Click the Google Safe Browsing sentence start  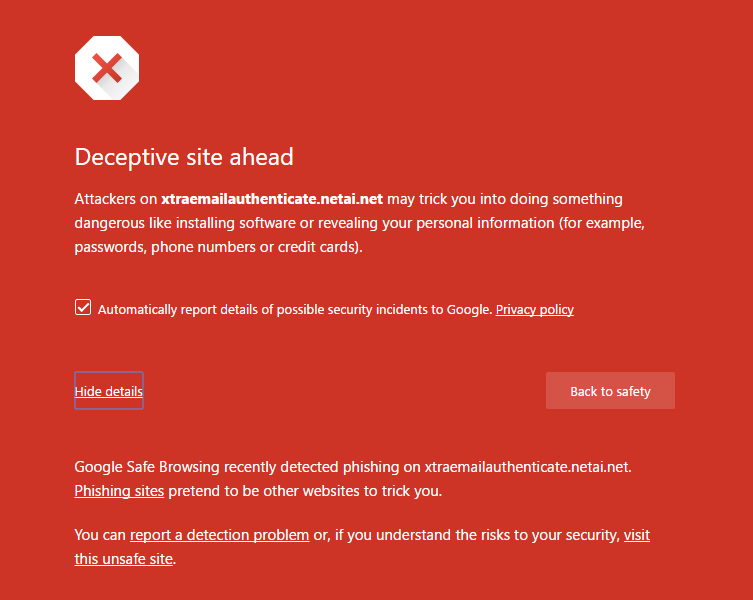coord(147,467)
